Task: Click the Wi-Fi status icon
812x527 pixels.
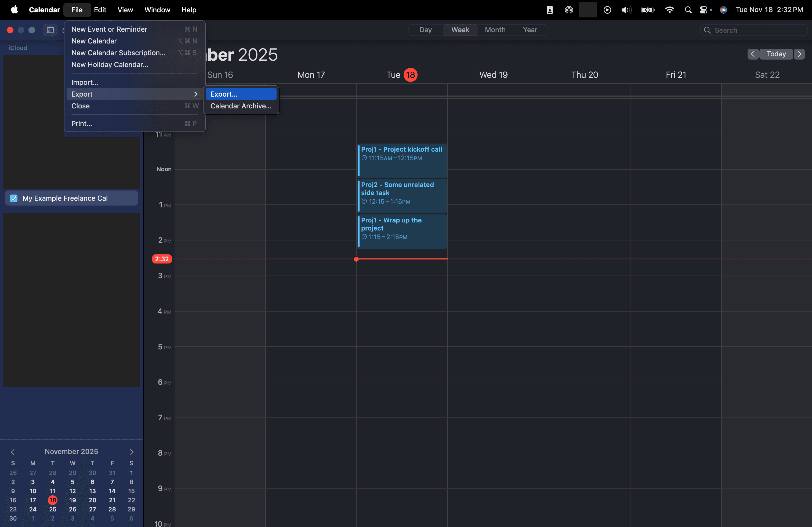Action: tap(669, 10)
